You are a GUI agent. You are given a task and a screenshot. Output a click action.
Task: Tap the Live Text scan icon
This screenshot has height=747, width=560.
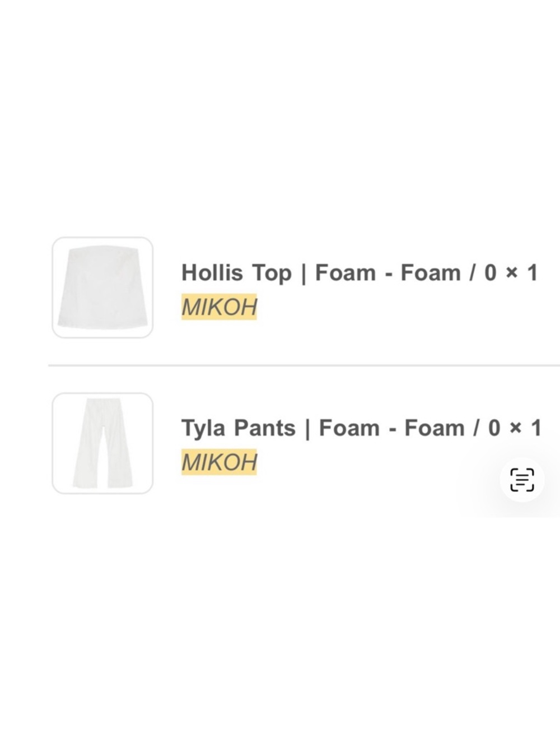(522, 480)
